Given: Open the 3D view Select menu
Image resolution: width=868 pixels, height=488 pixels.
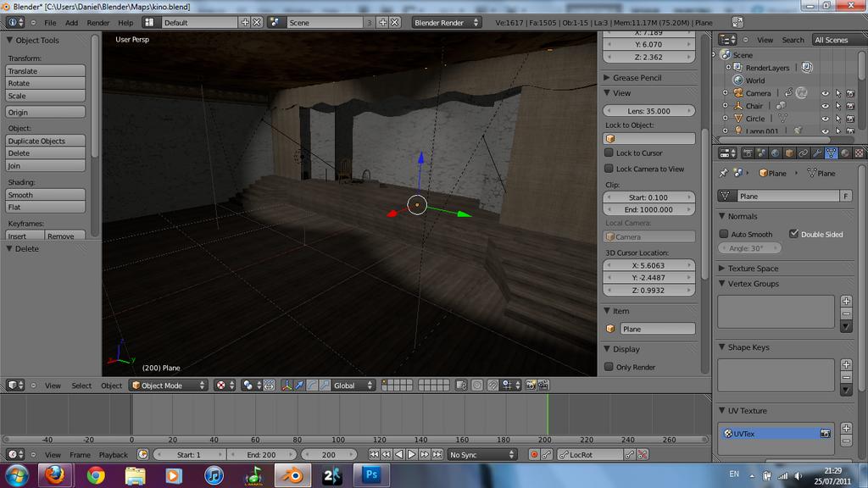Looking at the screenshot, I should tap(81, 385).
